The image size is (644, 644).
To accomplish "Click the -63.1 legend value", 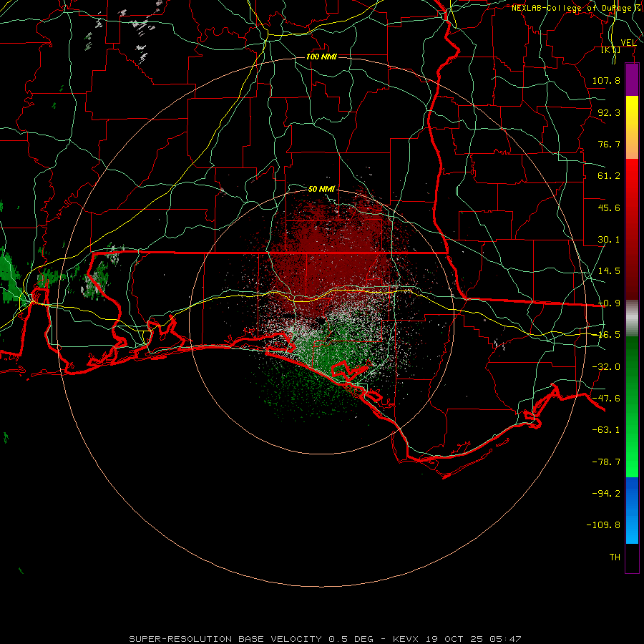I will click(606, 430).
